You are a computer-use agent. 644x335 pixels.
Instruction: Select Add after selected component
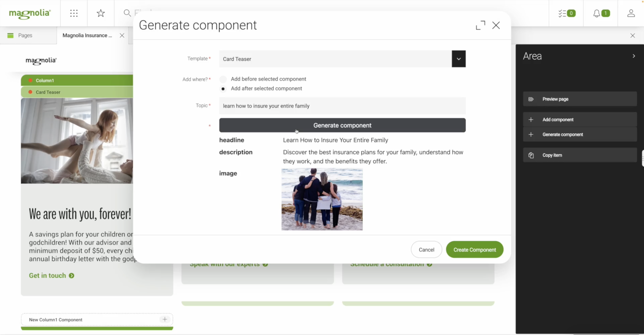click(223, 89)
